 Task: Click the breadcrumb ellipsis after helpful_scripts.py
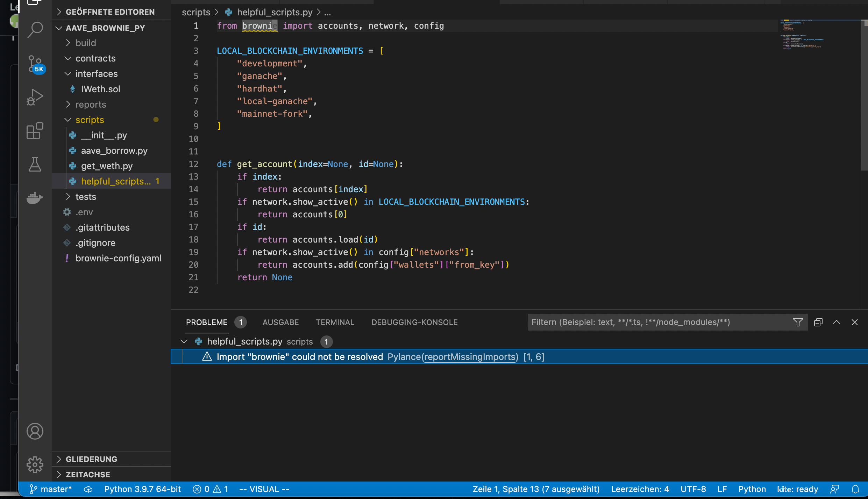click(327, 13)
